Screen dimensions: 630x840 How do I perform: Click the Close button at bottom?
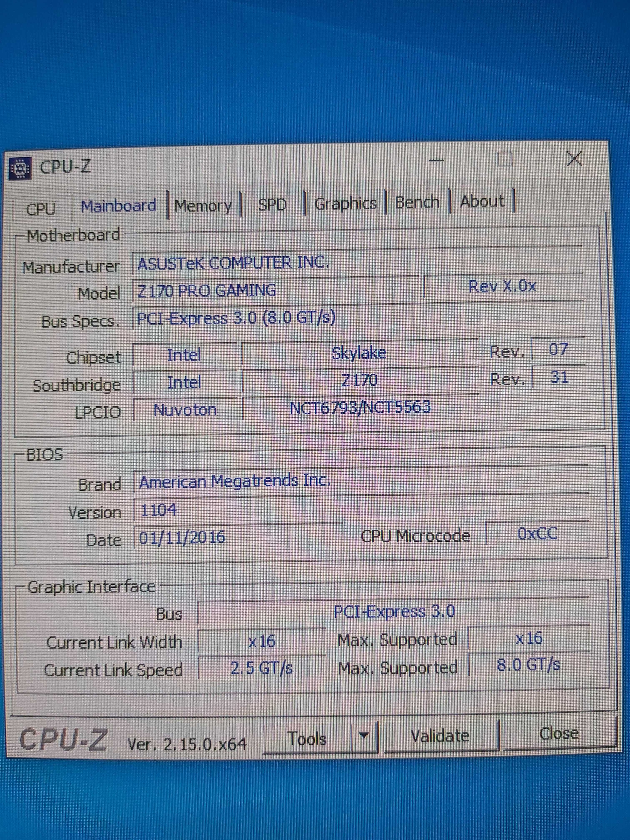pyautogui.click(x=559, y=734)
